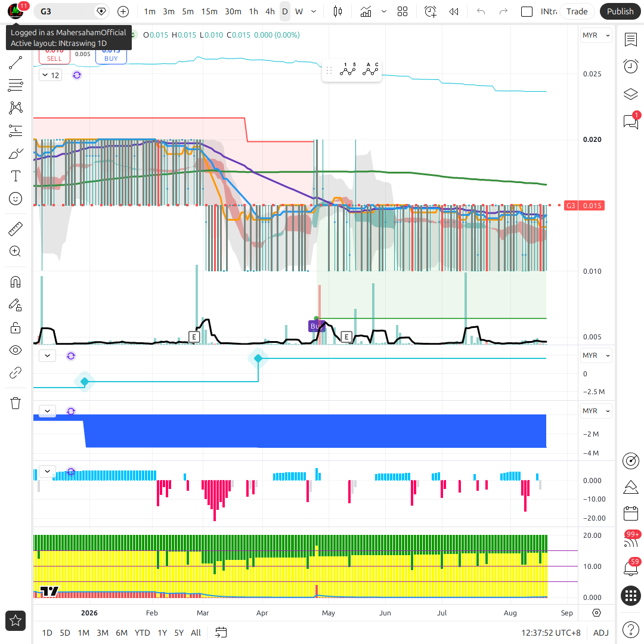Open the notifications bell icon
The image size is (644, 644).
click(630, 568)
